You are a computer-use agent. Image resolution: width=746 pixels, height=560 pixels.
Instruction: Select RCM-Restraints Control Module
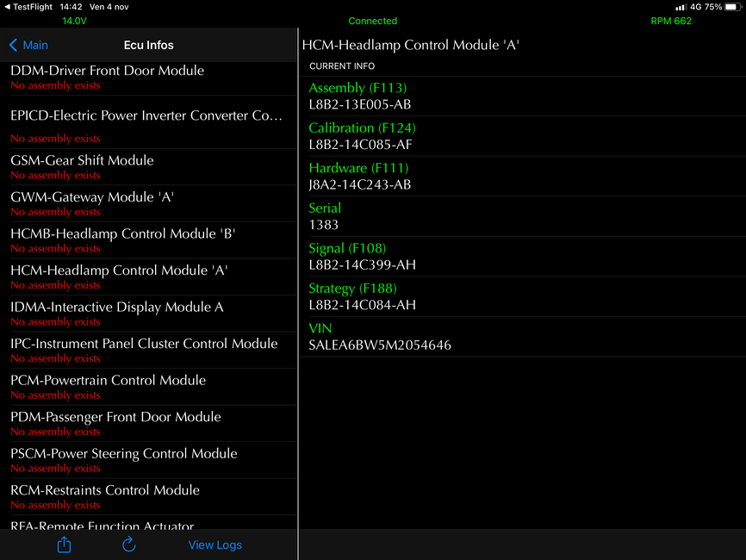pos(148,497)
